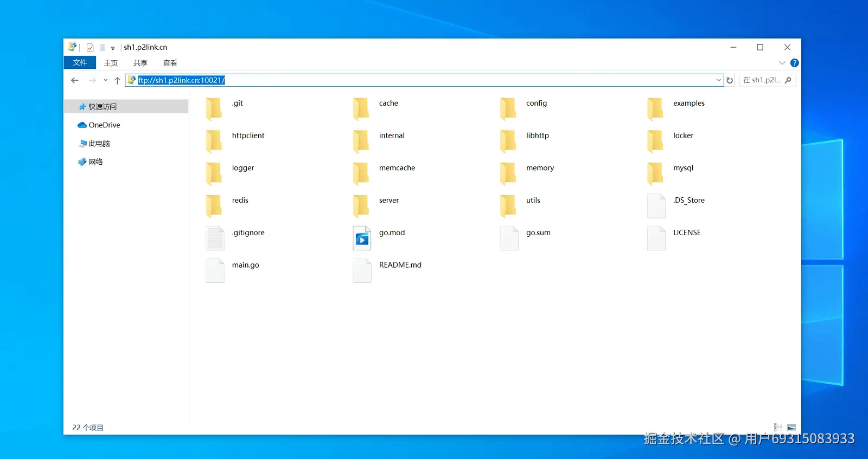The image size is (868, 459).
Task: Expand the ribbon with the chevron
Action: 782,63
